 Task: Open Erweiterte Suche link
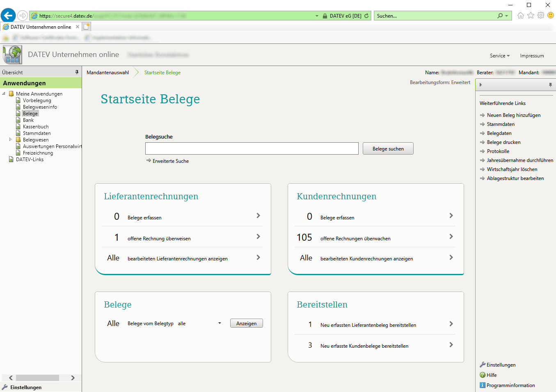pyautogui.click(x=171, y=161)
